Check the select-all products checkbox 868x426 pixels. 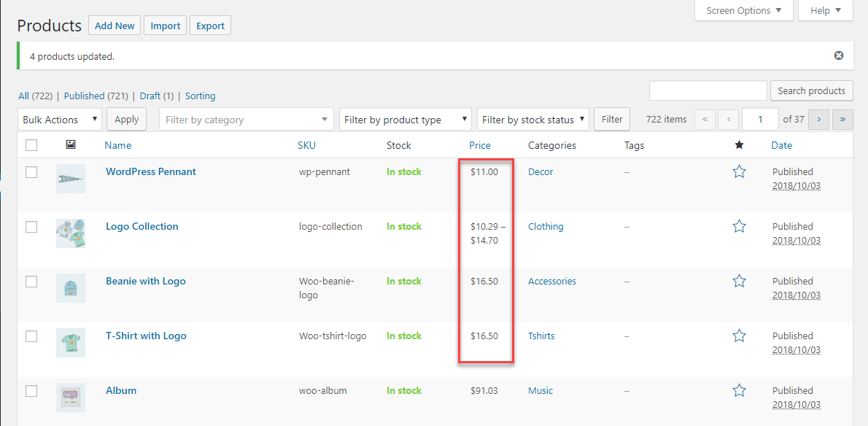coord(31,145)
